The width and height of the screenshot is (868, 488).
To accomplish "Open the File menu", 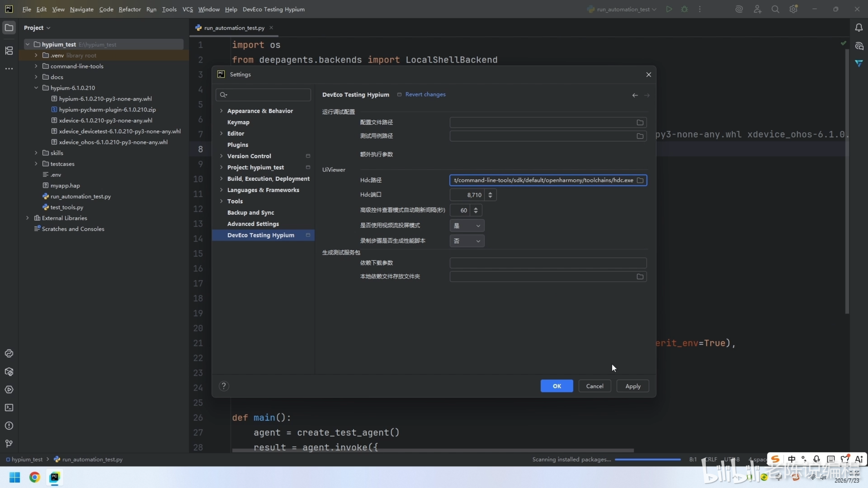I will [26, 9].
